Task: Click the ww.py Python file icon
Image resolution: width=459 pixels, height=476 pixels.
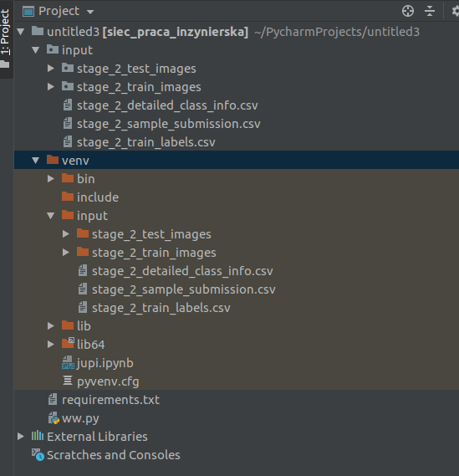Action: point(54,418)
